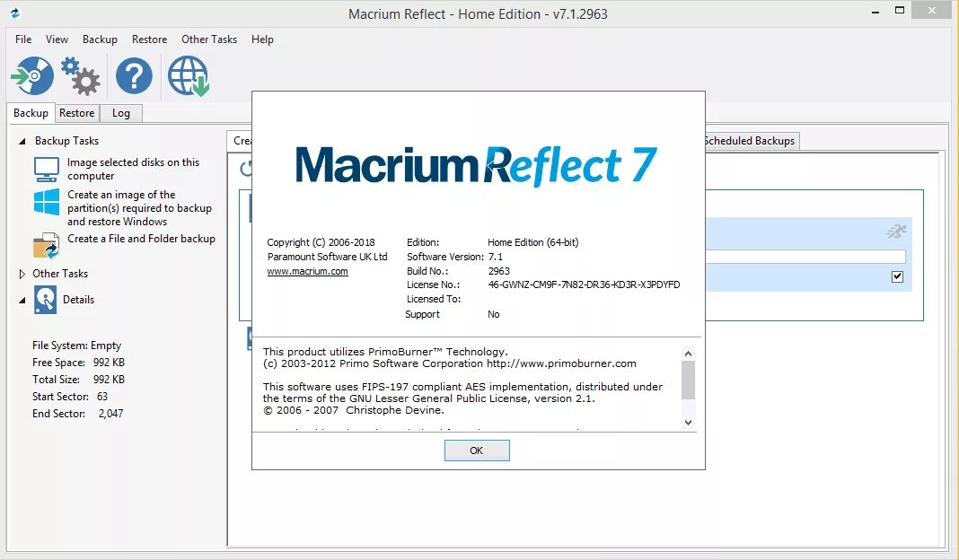Collapse the Details section
This screenshot has width=959, height=560.
pos(22,300)
